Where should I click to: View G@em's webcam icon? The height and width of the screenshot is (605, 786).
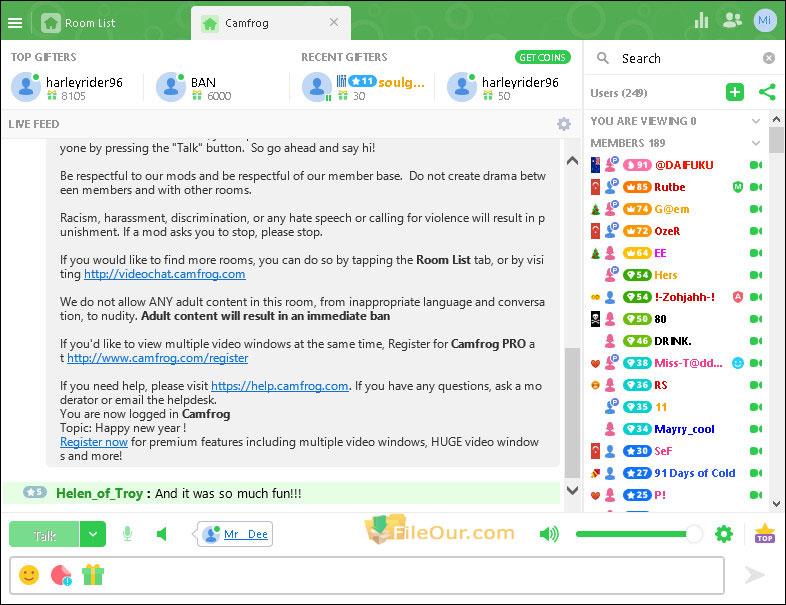(x=756, y=209)
